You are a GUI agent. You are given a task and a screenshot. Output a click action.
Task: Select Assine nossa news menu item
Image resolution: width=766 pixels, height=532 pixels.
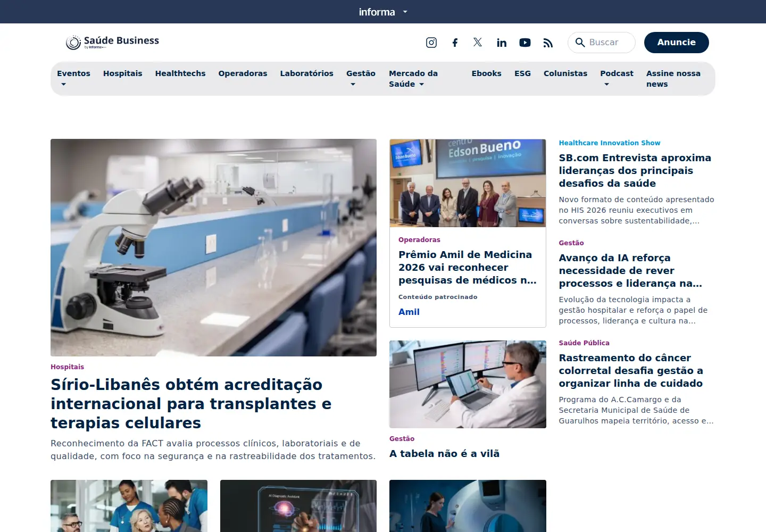(673, 79)
